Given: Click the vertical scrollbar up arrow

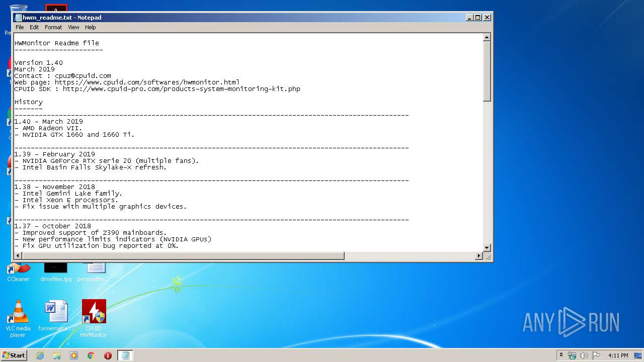Looking at the screenshot, I should [x=487, y=37].
